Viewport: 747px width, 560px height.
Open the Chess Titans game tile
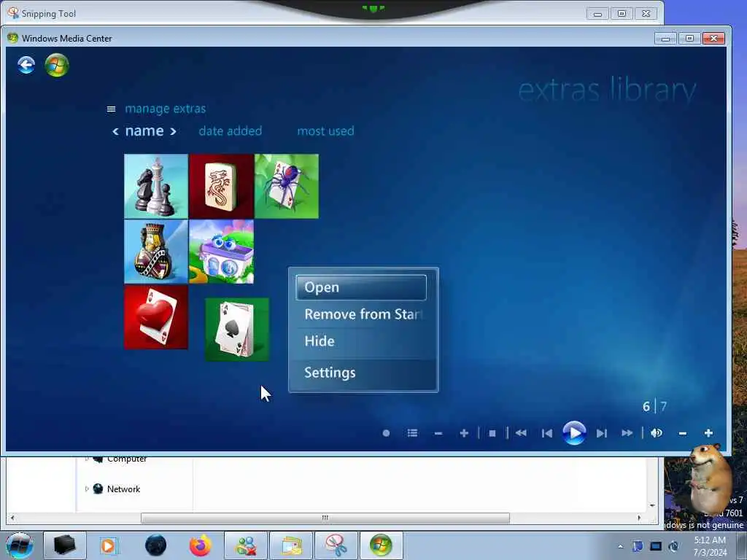tap(156, 186)
